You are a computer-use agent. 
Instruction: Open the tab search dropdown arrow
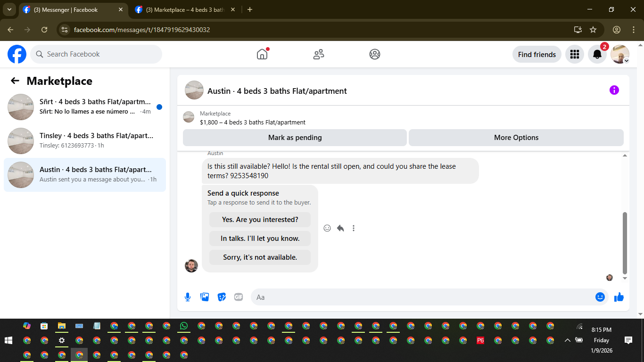pos(9,9)
